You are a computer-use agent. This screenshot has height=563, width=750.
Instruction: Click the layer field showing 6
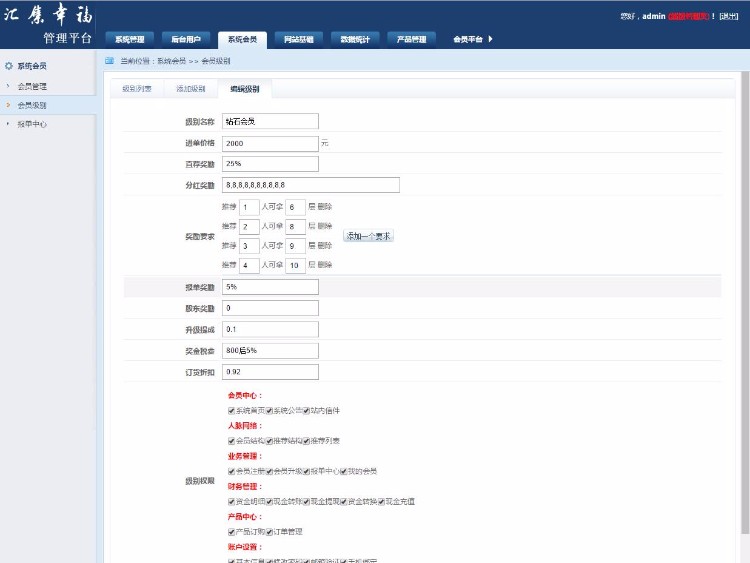(x=295, y=208)
